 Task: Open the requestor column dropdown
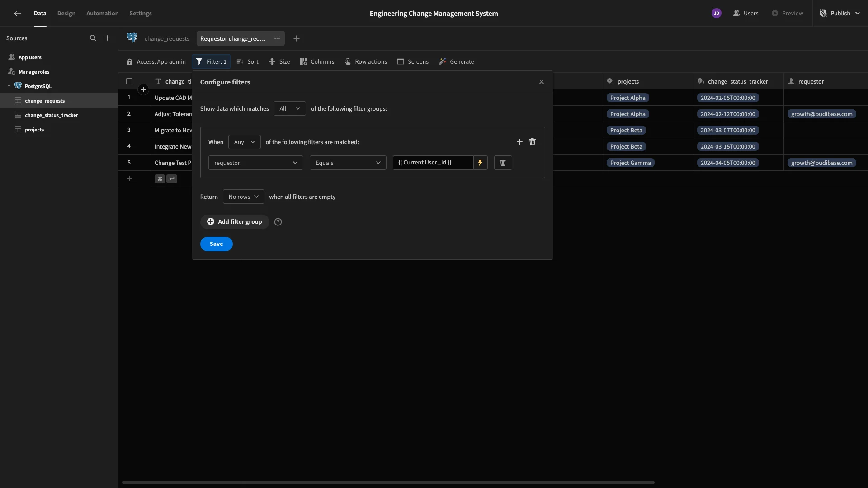point(256,163)
